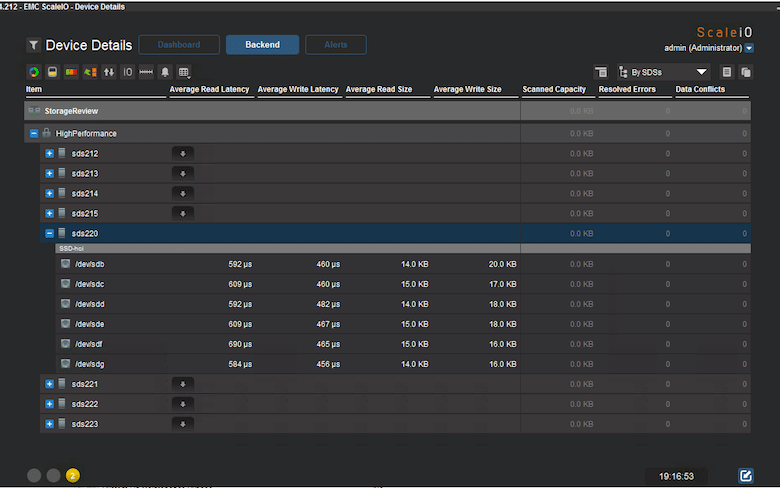Click the down-arrow button in sds222 row

[183, 404]
